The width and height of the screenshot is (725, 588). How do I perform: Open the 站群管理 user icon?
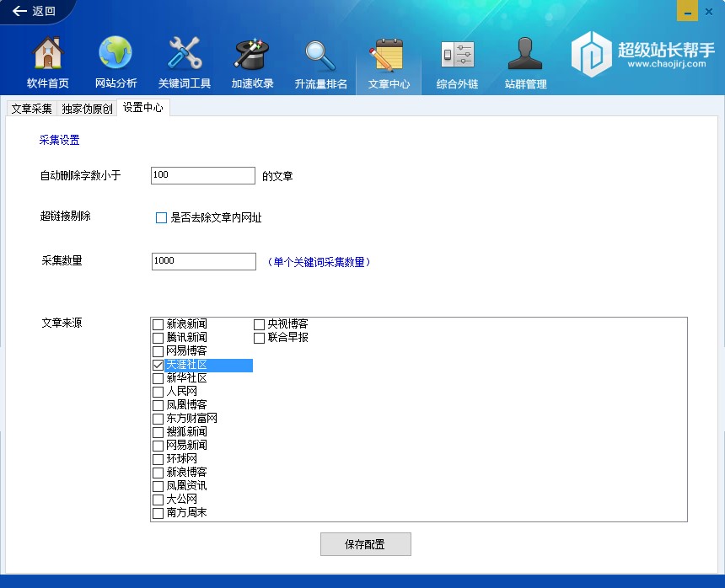pos(525,55)
